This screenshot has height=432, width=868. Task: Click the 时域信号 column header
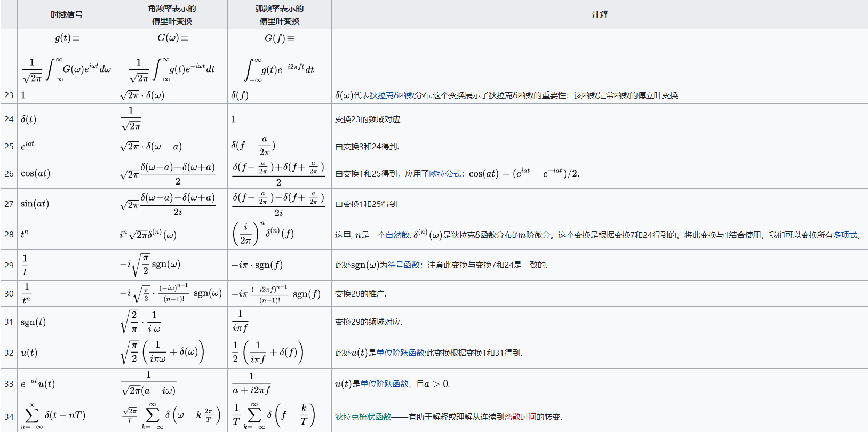[x=67, y=14]
